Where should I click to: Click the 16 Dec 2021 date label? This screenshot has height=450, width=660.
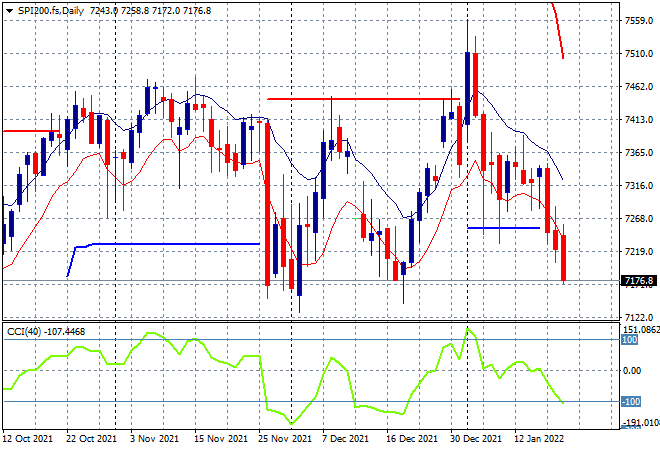tap(412, 439)
